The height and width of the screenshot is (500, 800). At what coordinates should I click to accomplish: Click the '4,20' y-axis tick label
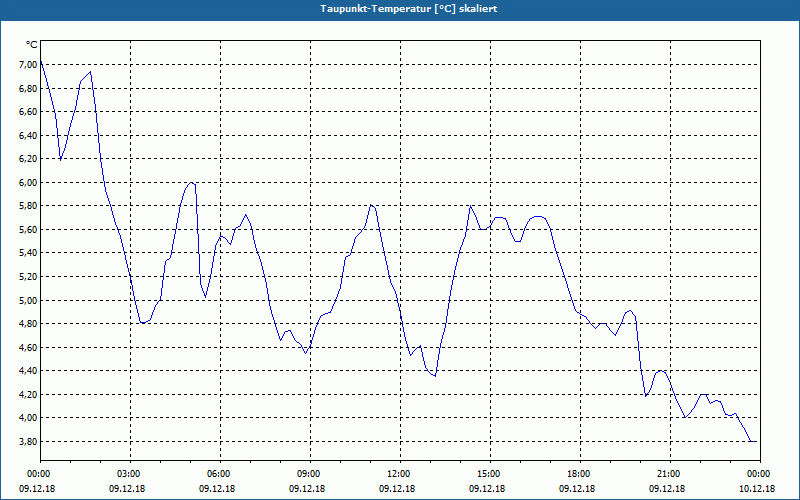28,394
